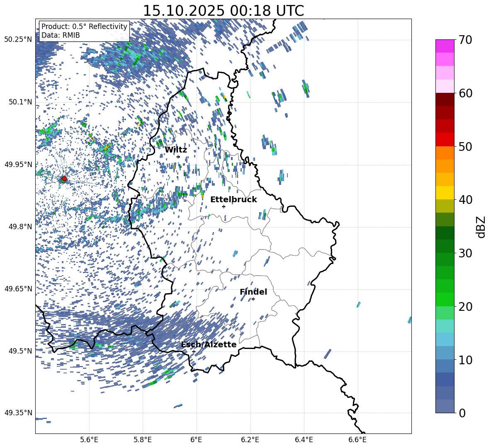Click the longitude label 6.4°E

[304, 440]
